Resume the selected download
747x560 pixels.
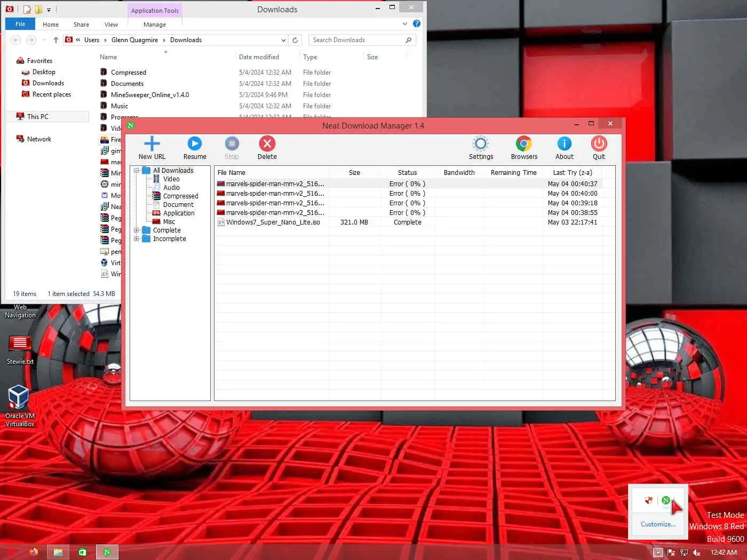point(195,148)
